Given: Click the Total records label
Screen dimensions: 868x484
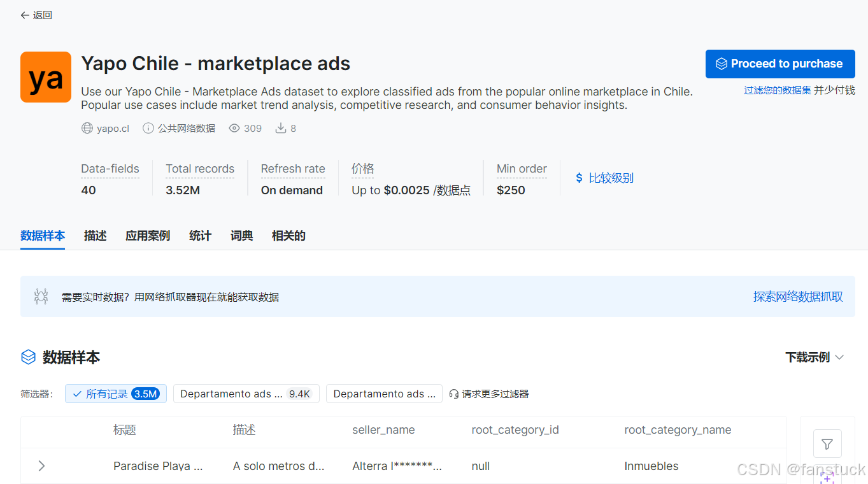Looking at the screenshot, I should click(x=200, y=169).
